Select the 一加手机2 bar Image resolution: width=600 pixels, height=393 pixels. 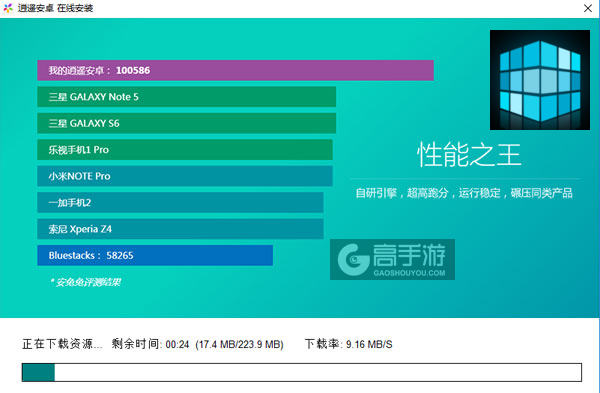(x=180, y=202)
